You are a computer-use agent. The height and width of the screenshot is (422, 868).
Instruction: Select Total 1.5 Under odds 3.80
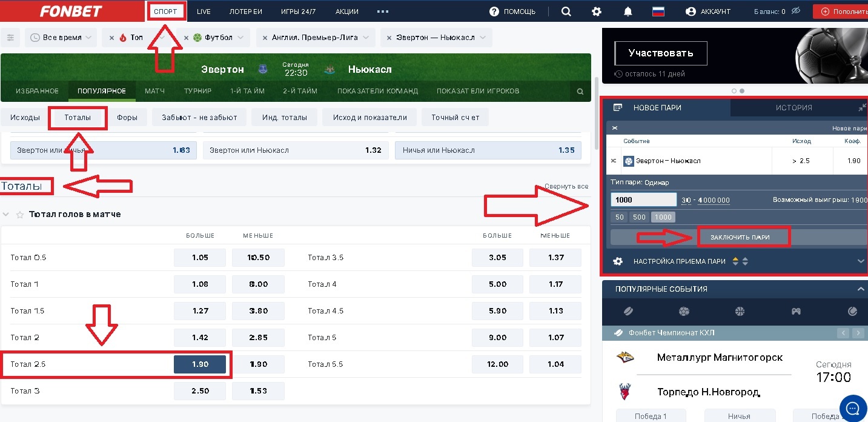pos(258,311)
